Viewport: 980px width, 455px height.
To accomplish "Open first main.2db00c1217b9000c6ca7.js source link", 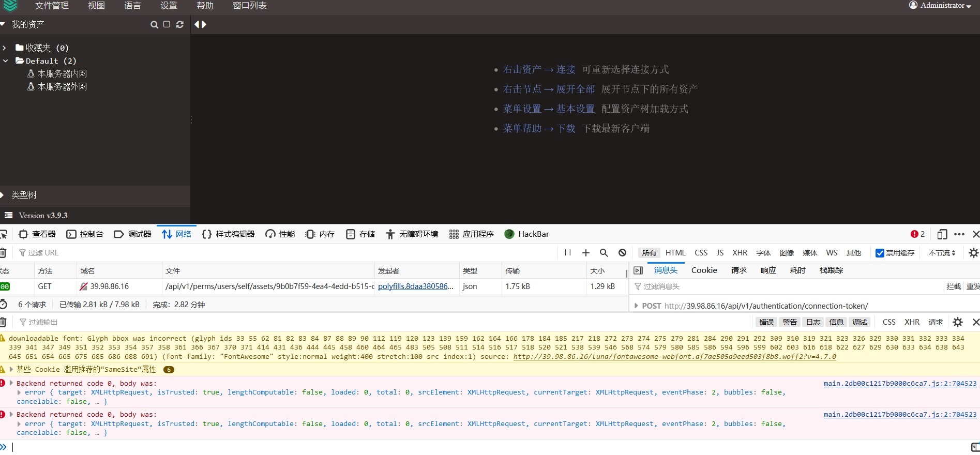I will click(x=900, y=384).
